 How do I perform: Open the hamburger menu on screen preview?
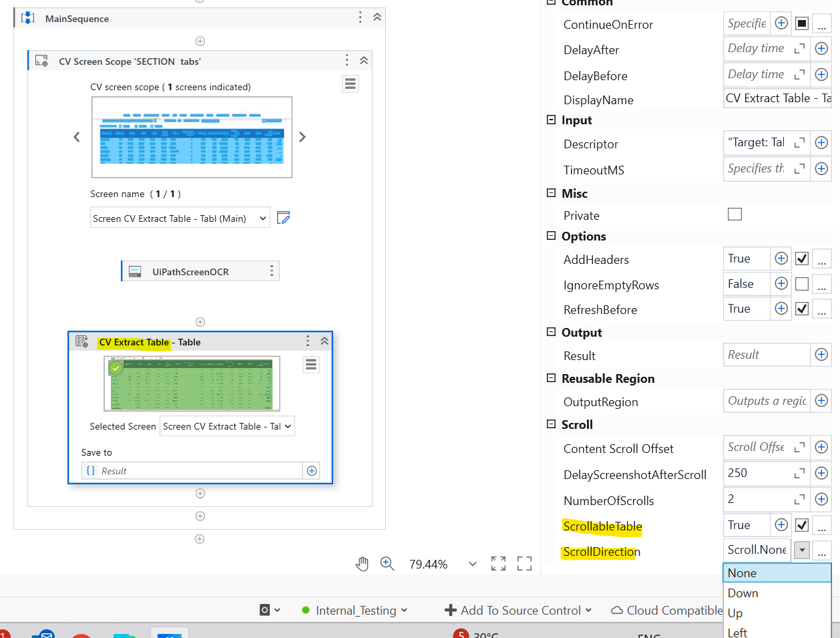[x=351, y=84]
